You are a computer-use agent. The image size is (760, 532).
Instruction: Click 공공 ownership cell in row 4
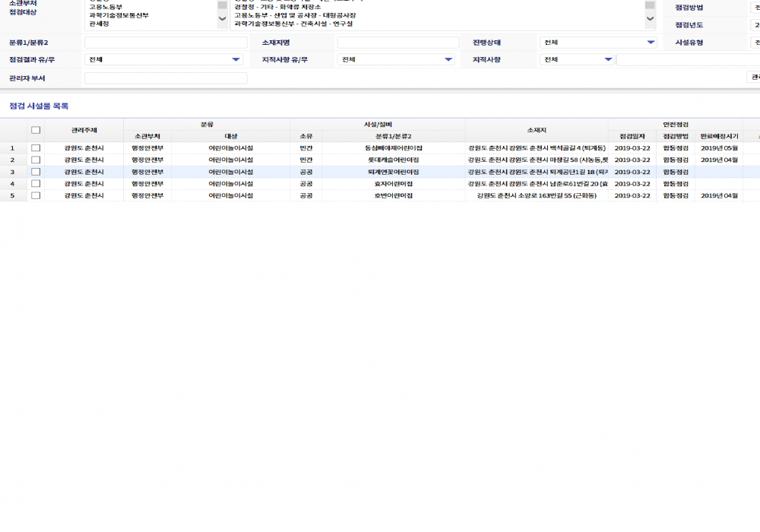306,184
